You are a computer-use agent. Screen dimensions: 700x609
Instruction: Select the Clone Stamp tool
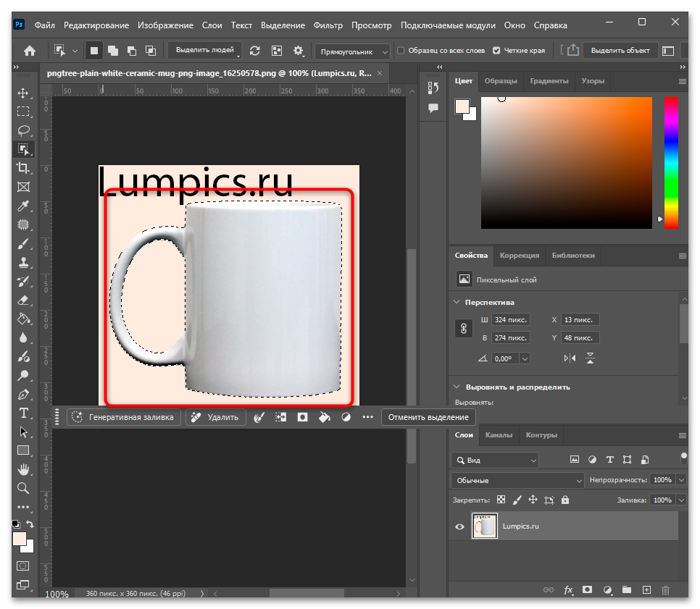pyautogui.click(x=23, y=262)
